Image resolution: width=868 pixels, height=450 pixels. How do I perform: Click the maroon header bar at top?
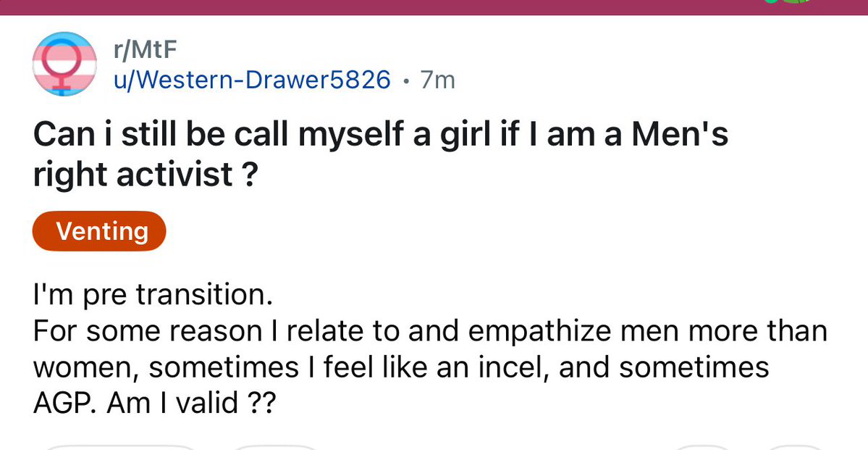pyautogui.click(x=362, y=6)
